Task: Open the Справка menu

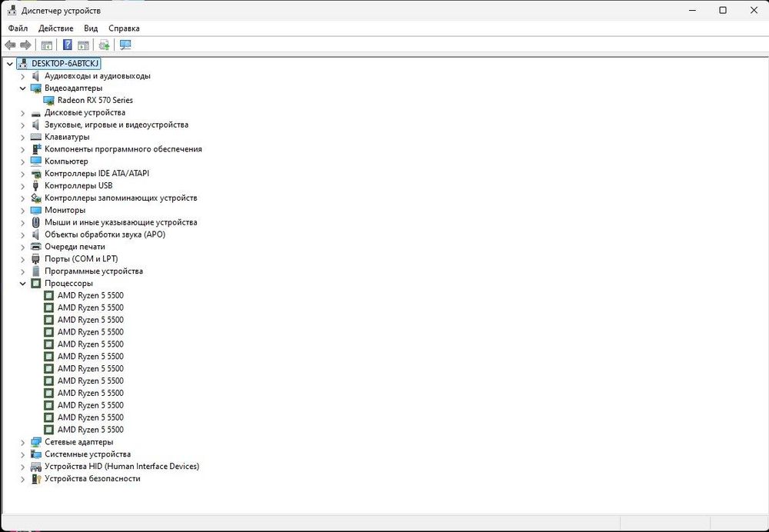Action: click(x=124, y=28)
